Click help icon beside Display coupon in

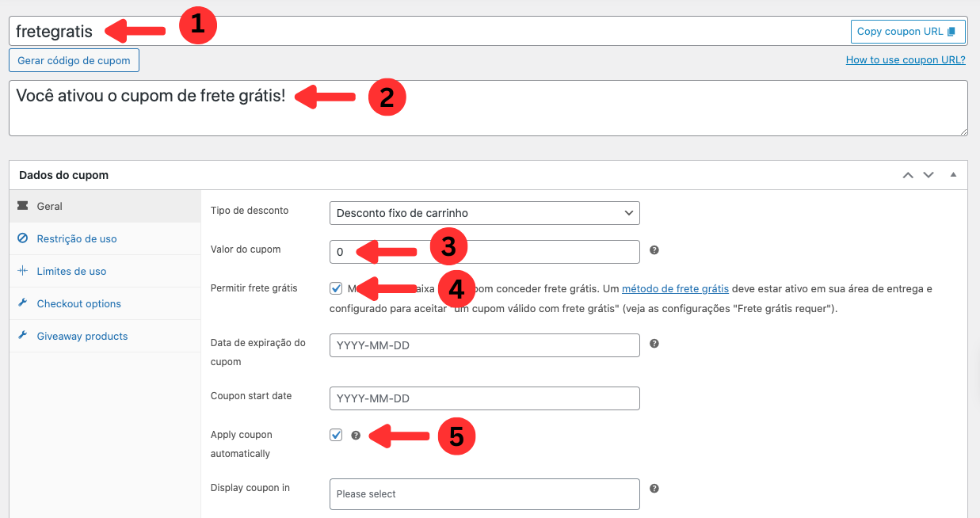coord(654,489)
